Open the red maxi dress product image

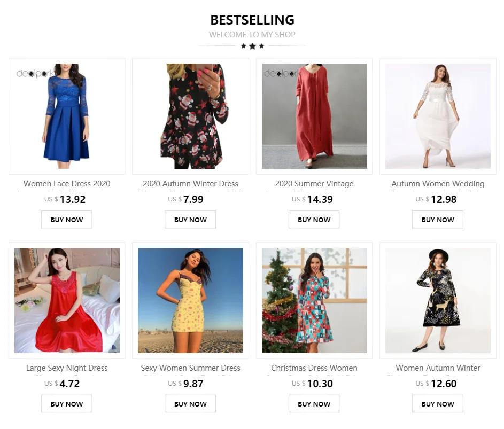314,116
